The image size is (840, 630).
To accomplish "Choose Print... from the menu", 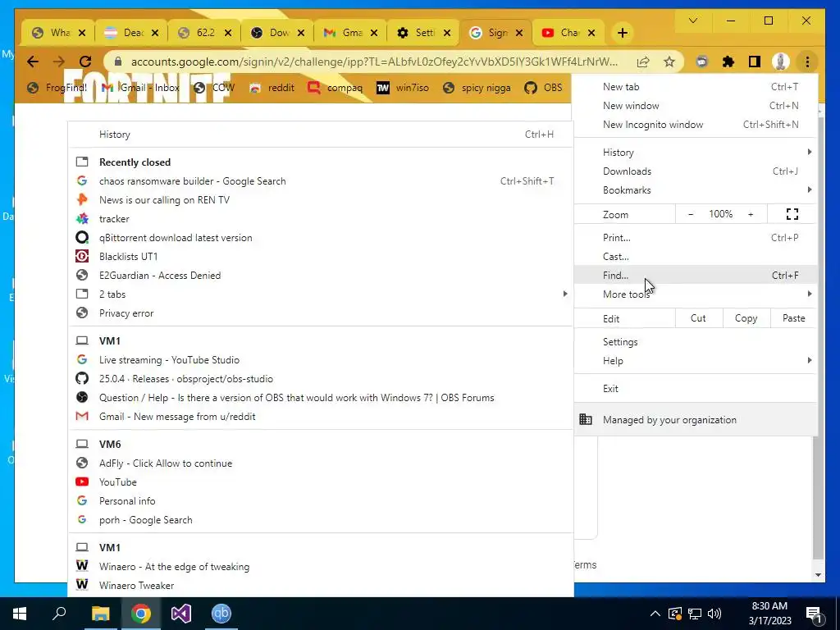I will [696, 238].
